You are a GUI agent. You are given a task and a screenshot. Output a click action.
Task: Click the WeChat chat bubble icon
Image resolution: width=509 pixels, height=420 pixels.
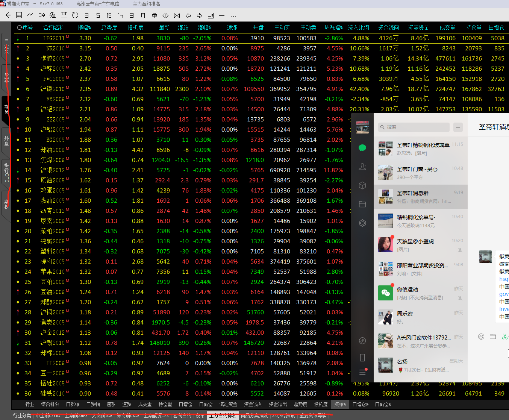[362, 148]
